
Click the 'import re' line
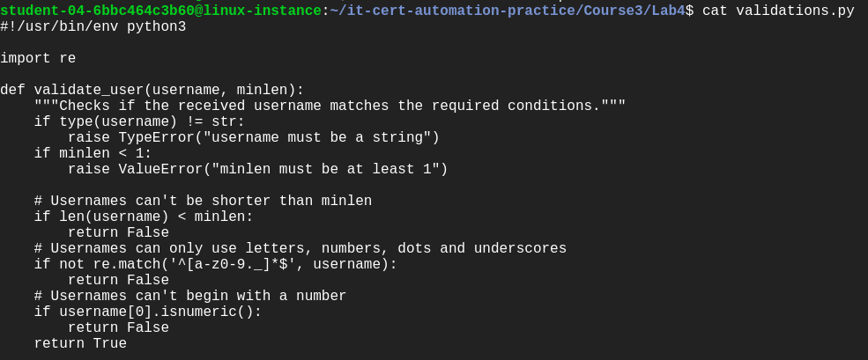(x=38, y=58)
